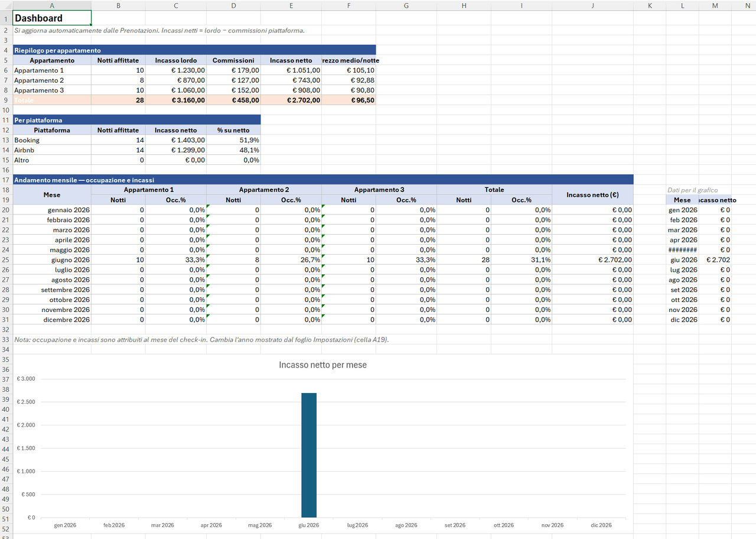Screen dimensions: 756x539
Task: Select the "Mese" heading in chart data
Action: coord(682,200)
